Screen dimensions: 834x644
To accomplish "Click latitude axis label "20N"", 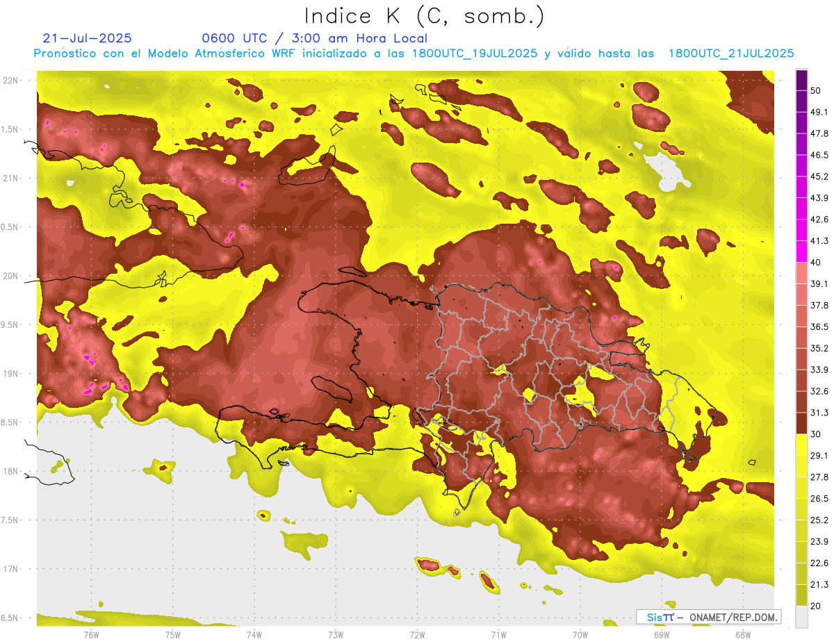I will coord(10,276).
